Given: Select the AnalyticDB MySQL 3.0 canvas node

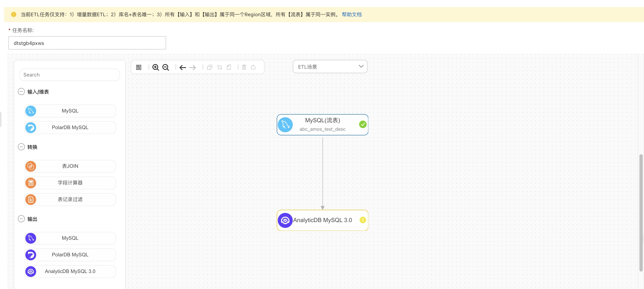Looking at the screenshot, I should pyautogui.click(x=322, y=220).
